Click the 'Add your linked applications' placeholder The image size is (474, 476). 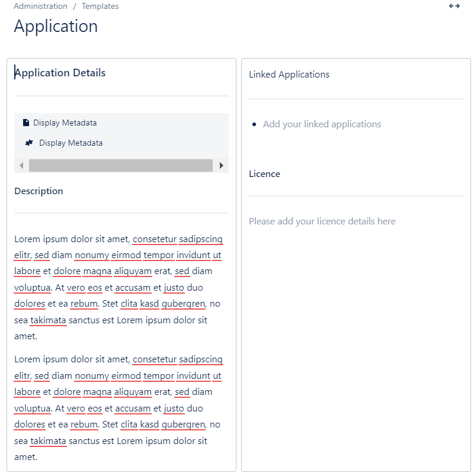tap(322, 124)
